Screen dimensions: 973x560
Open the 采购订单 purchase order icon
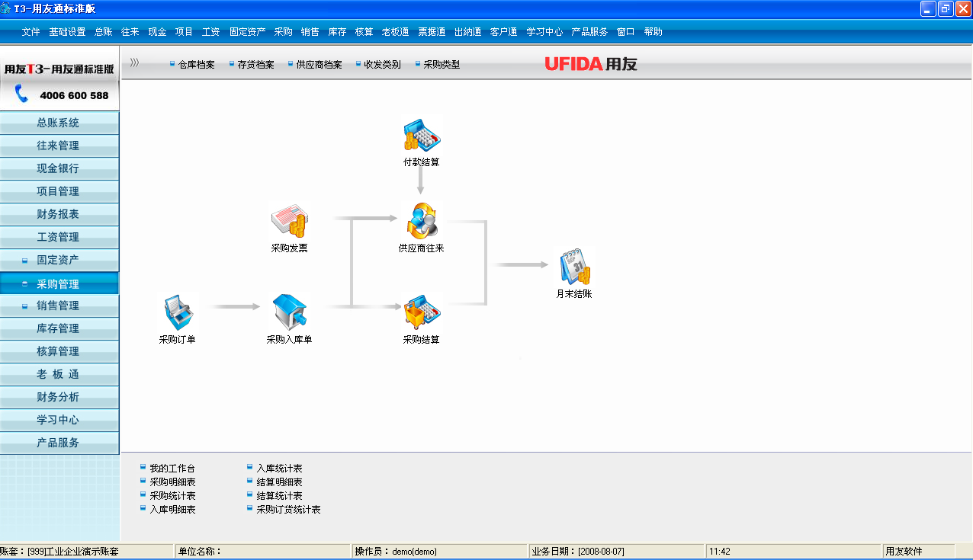click(x=178, y=313)
